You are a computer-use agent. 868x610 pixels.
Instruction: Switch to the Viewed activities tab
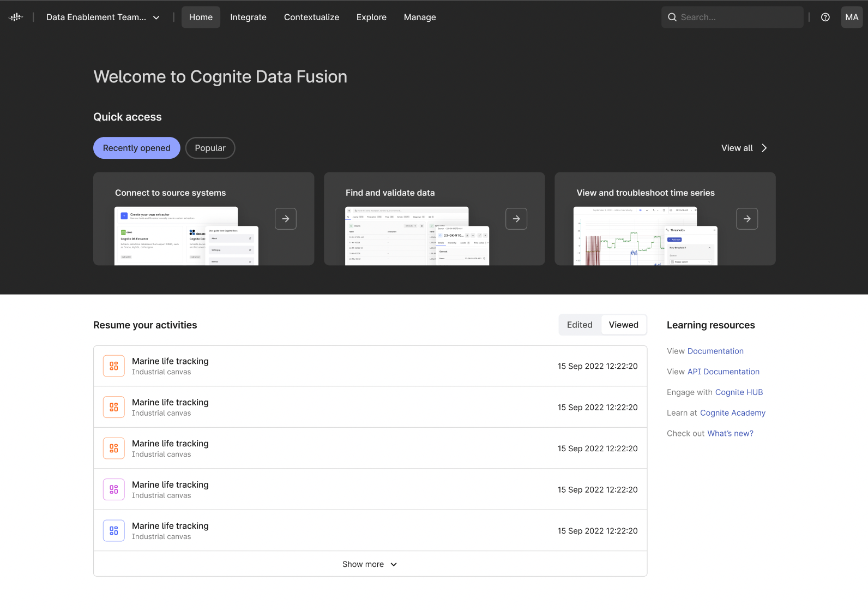[624, 325]
